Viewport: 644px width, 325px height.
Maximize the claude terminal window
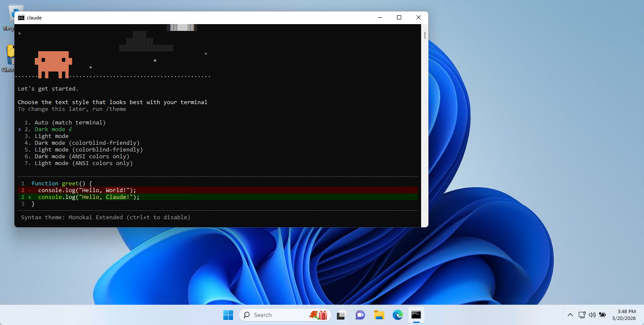point(399,17)
